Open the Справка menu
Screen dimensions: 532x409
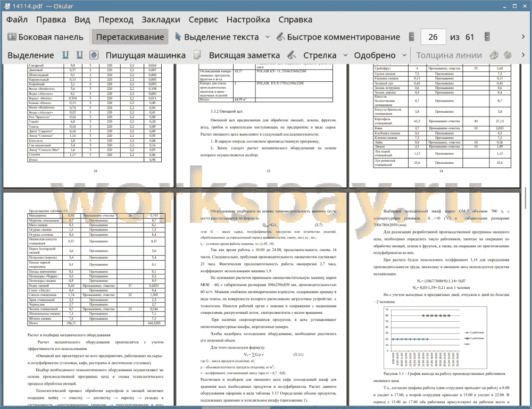click(295, 20)
